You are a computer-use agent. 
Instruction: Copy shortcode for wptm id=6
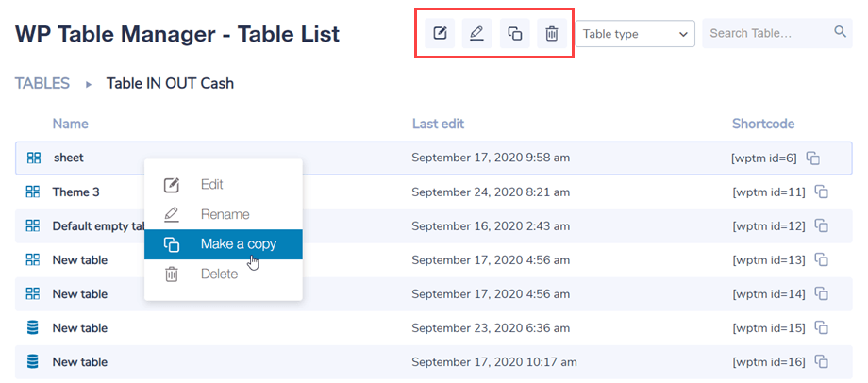[812, 158]
